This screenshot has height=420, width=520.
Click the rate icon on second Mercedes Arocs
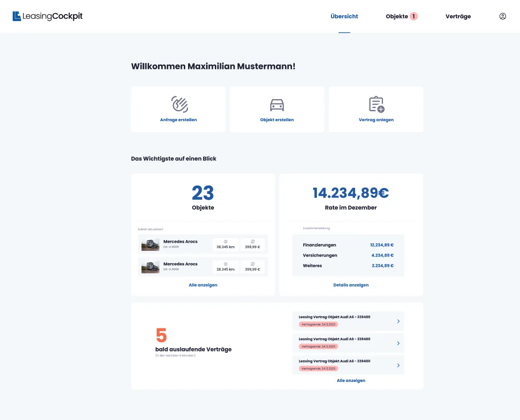tap(252, 264)
